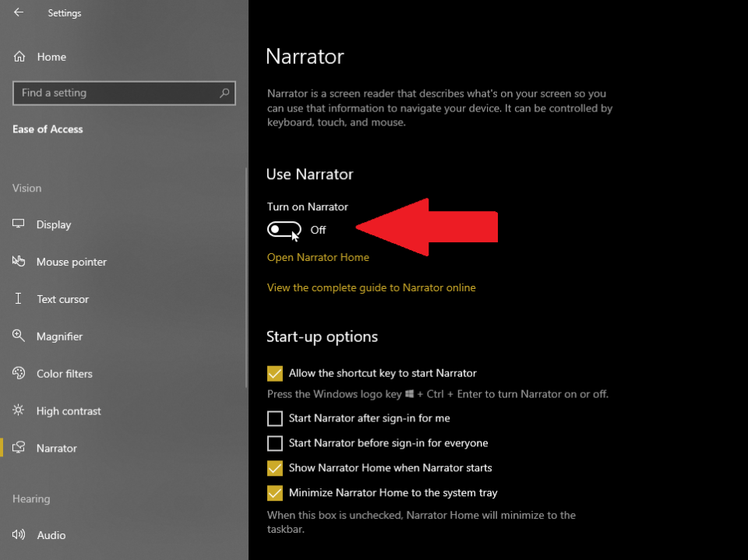
Task: Click Open Narrator Home link
Action: click(318, 258)
